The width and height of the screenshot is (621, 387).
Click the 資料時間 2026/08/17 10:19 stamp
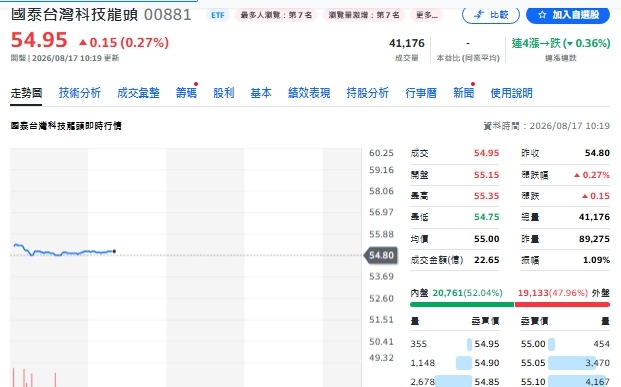[547, 126]
